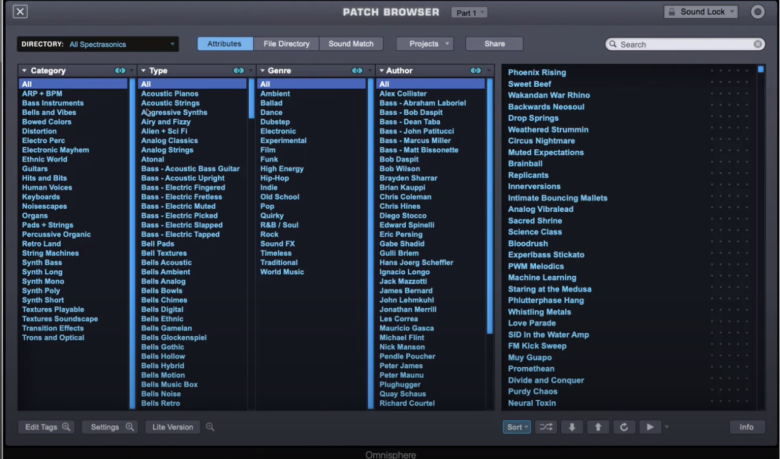Open the Sort dropdown

[517, 427]
